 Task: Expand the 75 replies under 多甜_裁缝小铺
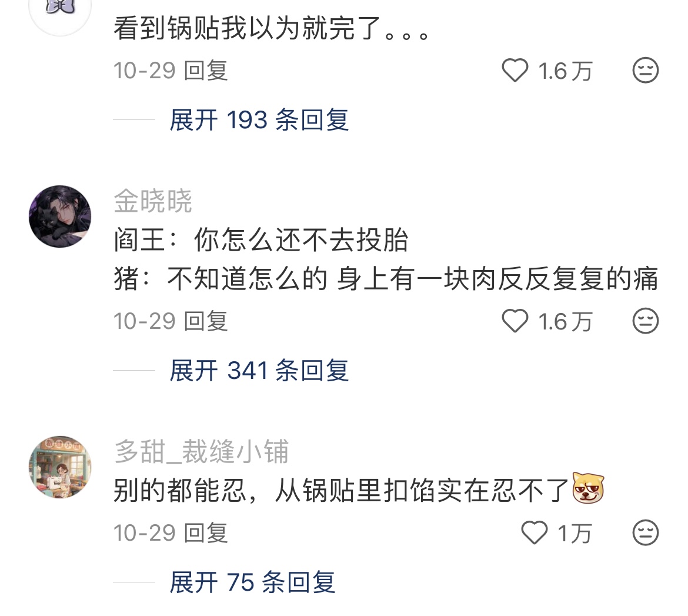point(252,582)
